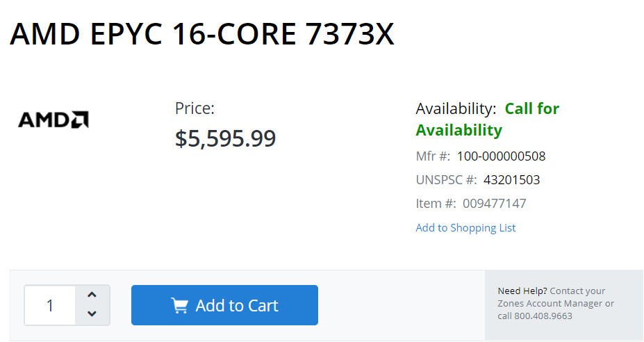644x342 pixels.
Task: Click the Price: label
Action: click(195, 108)
